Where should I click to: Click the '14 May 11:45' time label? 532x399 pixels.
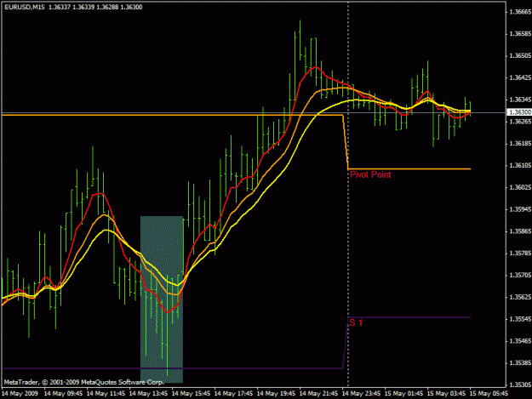(106, 394)
